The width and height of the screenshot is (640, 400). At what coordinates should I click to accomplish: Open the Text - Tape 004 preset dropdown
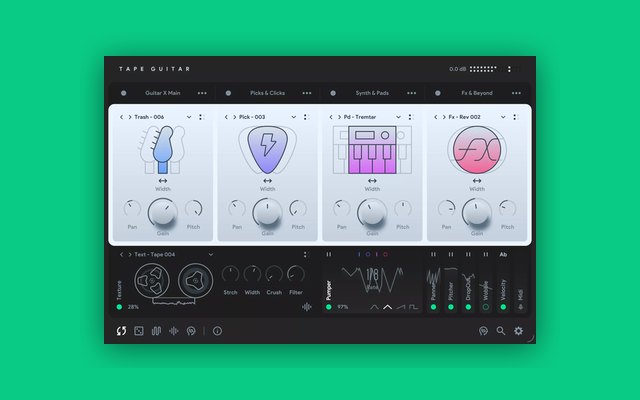[211, 254]
